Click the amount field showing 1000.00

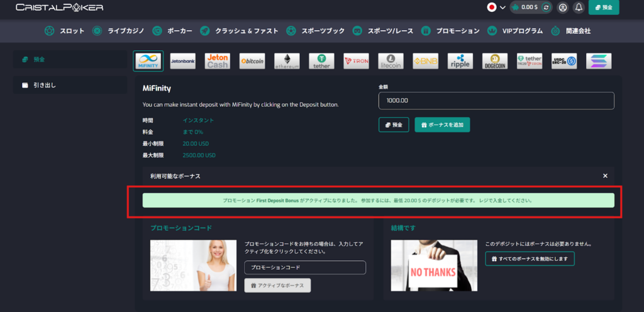coord(496,101)
